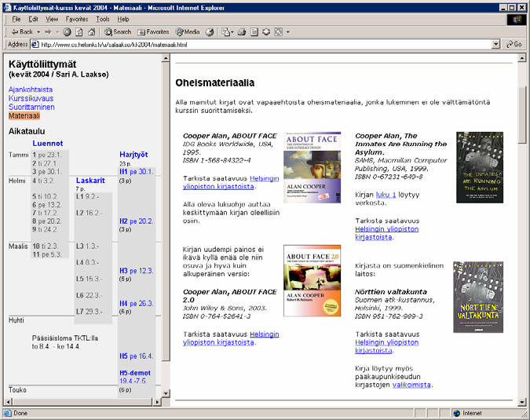
Task: Open the Luennot schedule heading link
Action: pyautogui.click(x=48, y=143)
